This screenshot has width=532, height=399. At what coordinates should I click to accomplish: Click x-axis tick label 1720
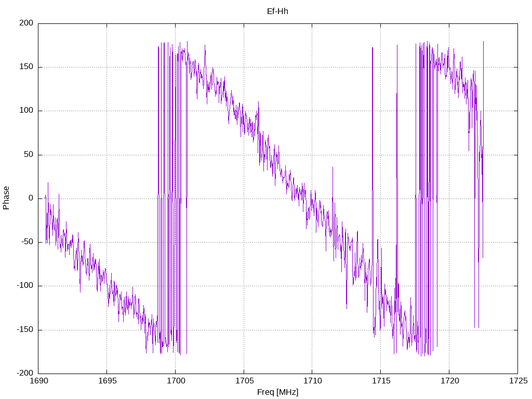(450, 381)
